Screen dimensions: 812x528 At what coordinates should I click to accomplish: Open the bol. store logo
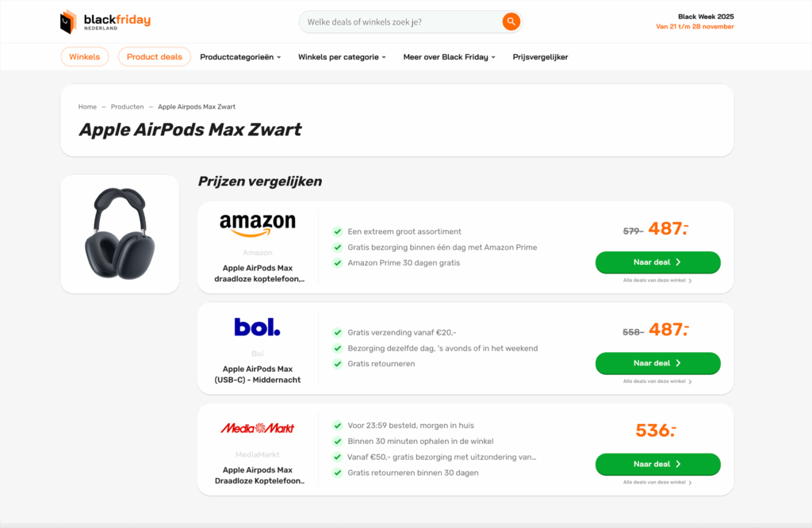click(x=258, y=327)
